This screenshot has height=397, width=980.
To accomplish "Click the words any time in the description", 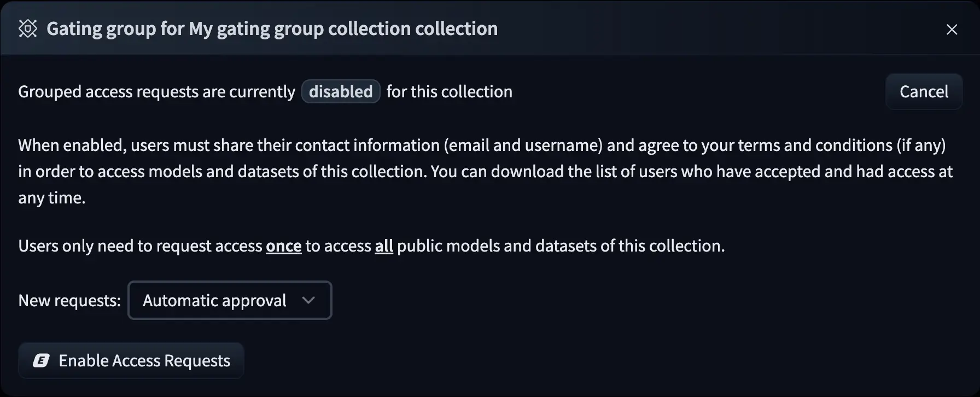I will point(52,197).
